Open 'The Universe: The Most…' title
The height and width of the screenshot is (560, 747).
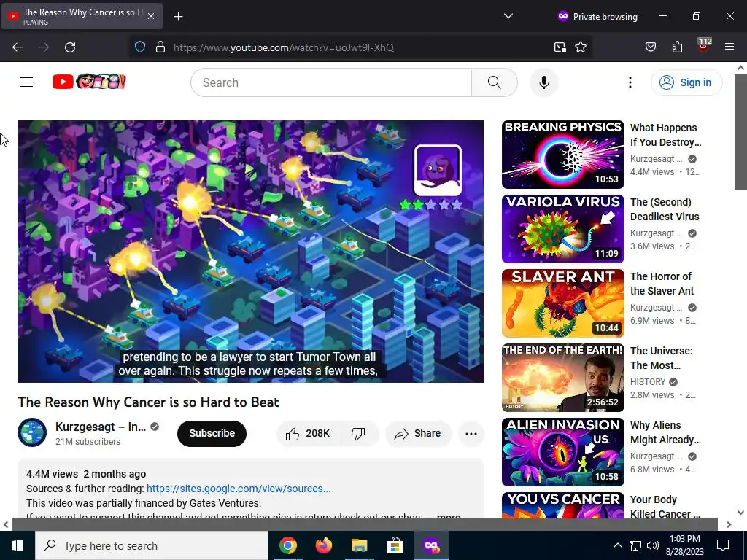(661, 357)
